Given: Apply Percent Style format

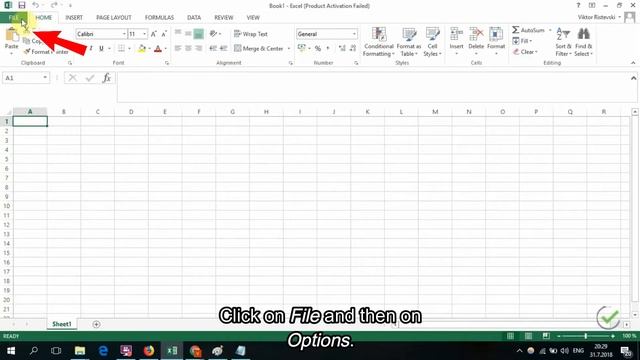Looking at the screenshot, I should (x=318, y=49).
